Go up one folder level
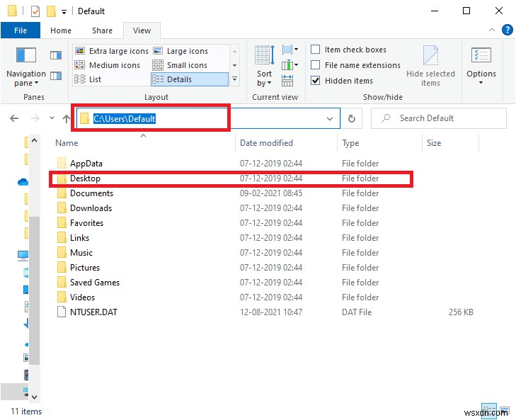Viewport: 516px width, 420px height. (x=67, y=118)
